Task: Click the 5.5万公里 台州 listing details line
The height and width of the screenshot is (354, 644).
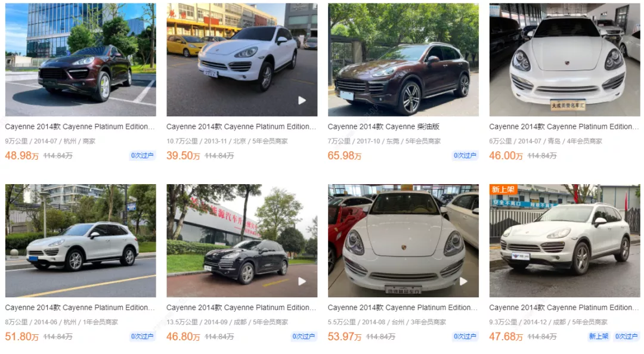Action: click(387, 322)
